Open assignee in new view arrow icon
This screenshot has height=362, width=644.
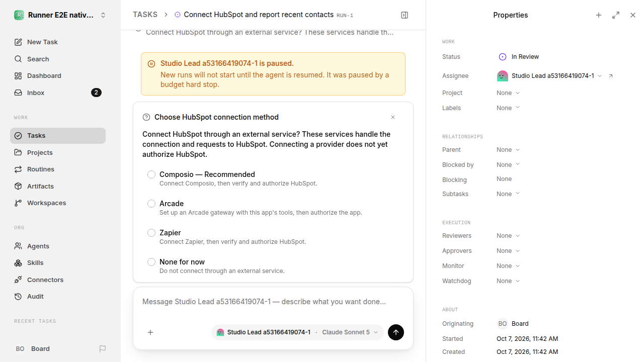(611, 76)
